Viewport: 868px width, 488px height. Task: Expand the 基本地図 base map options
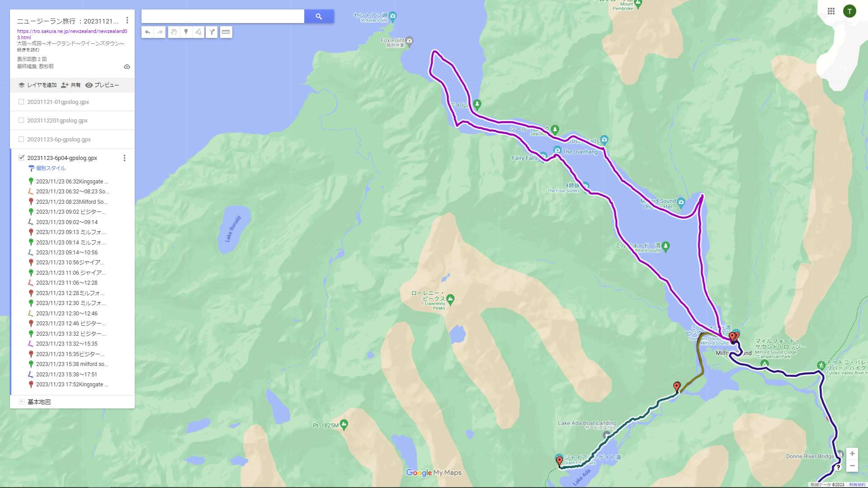pos(21,402)
